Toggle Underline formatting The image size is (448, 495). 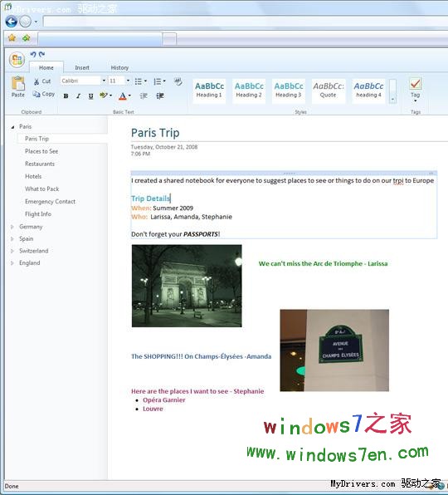tap(90, 96)
